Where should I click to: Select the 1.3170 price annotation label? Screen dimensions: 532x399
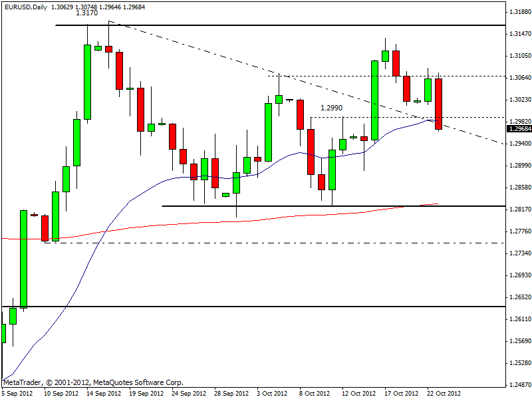tap(84, 13)
